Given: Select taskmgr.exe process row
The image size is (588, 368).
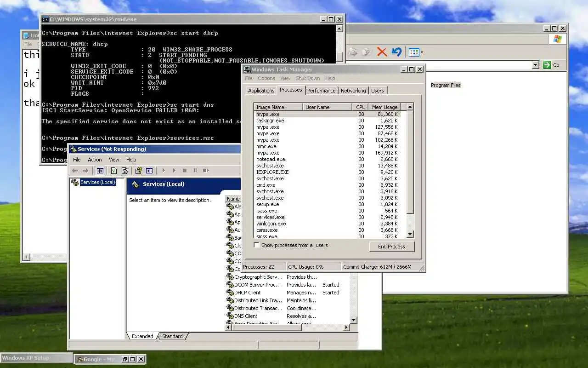Looking at the screenshot, I should [327, 121].
